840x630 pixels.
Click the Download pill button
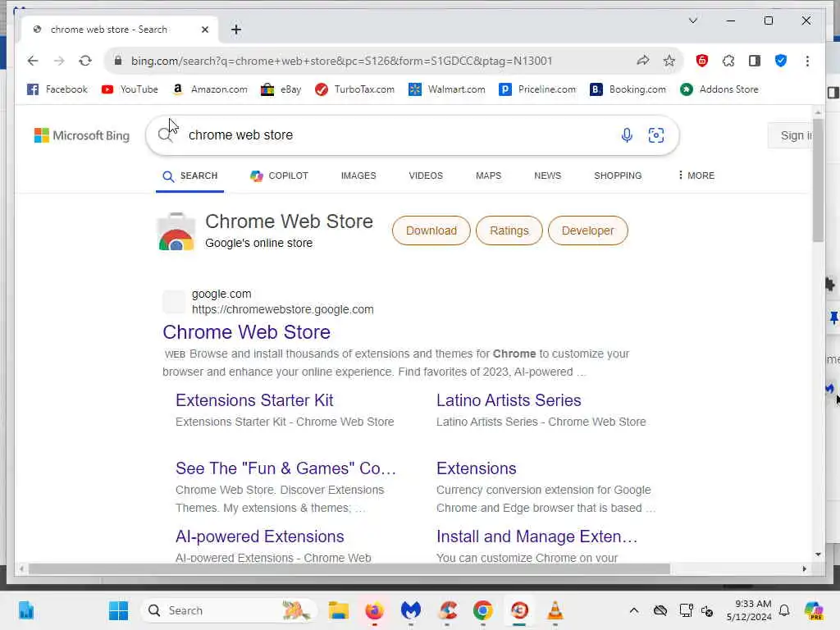tap(431, 231)
